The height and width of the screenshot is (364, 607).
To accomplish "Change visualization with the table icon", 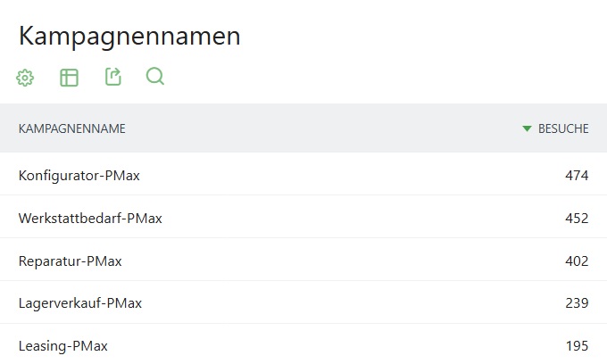I will [69, 78].
